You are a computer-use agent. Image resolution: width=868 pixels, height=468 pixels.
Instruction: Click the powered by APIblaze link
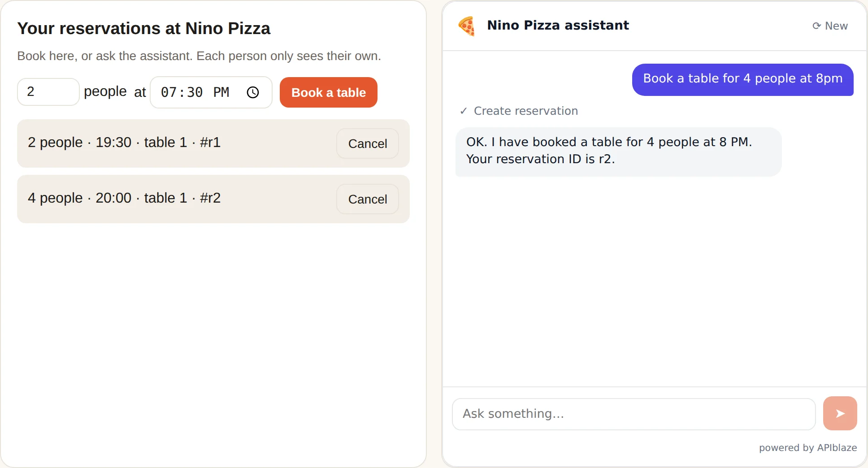[808, 447]
